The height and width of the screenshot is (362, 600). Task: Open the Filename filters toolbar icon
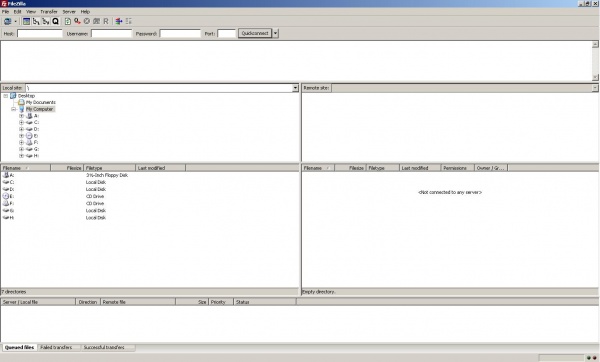119,21
